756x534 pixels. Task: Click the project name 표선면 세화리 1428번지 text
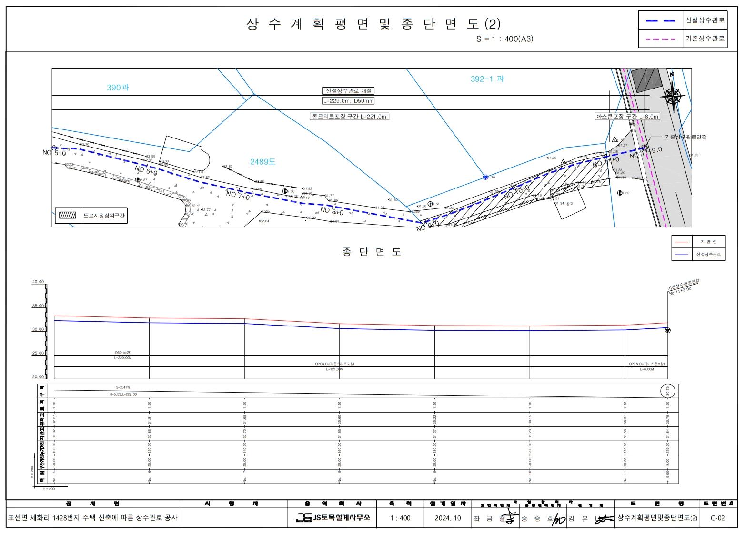point(92,518)
